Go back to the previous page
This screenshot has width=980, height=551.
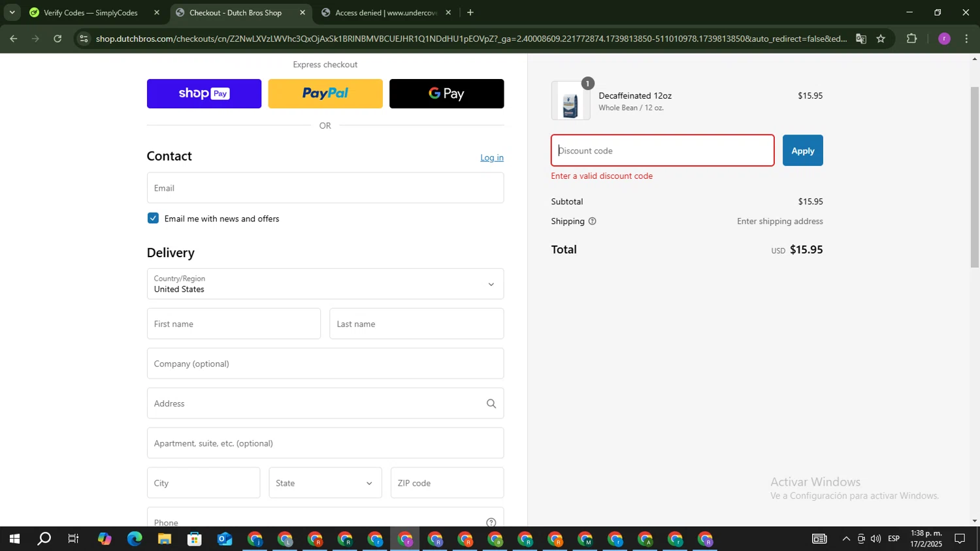[x=13, y=39]
